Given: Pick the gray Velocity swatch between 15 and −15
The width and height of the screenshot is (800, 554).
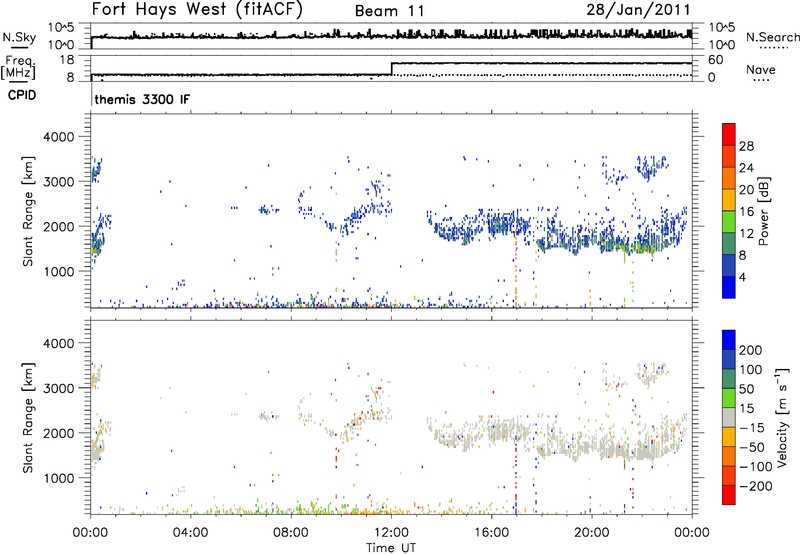Looking at the screenshot, I should coord(729,417).
